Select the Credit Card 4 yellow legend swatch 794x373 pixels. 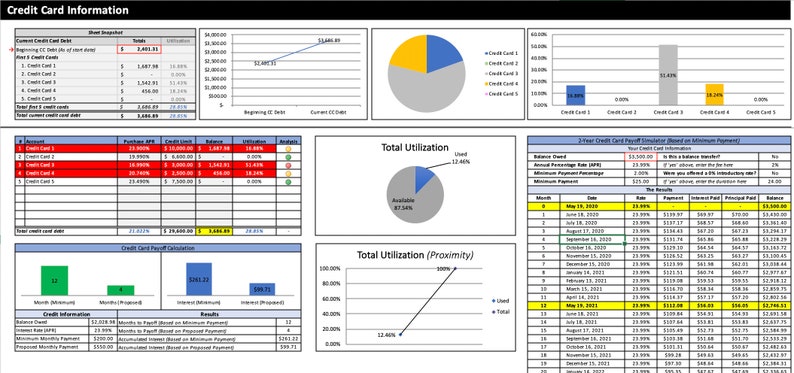pyautogui.click(x=487, y=84)
